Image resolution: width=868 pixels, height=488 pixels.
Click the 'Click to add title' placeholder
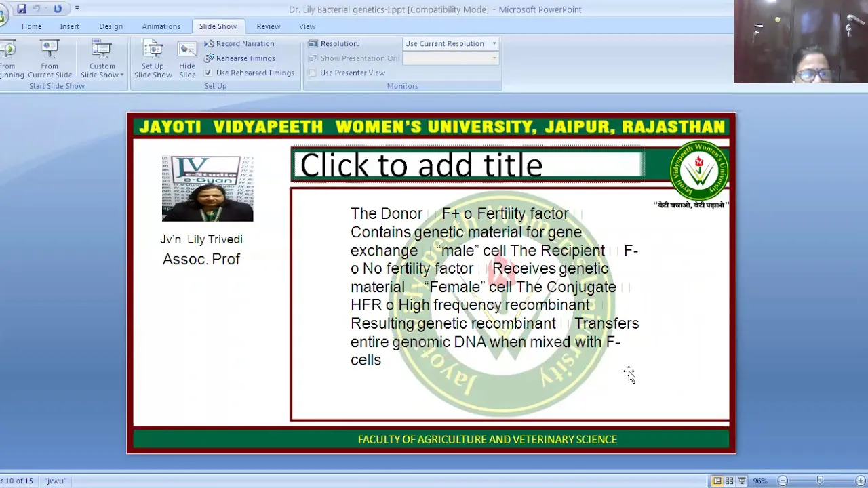(x=468, y=165)
